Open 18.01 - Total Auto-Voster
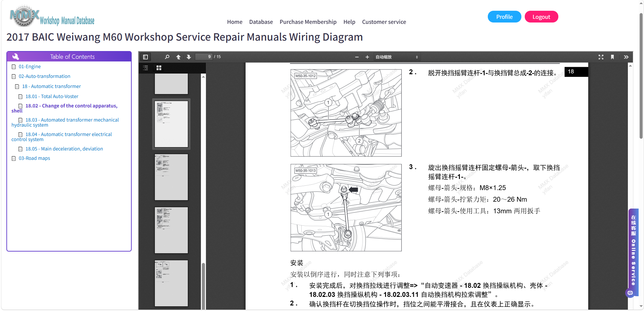 coord(52,97)
